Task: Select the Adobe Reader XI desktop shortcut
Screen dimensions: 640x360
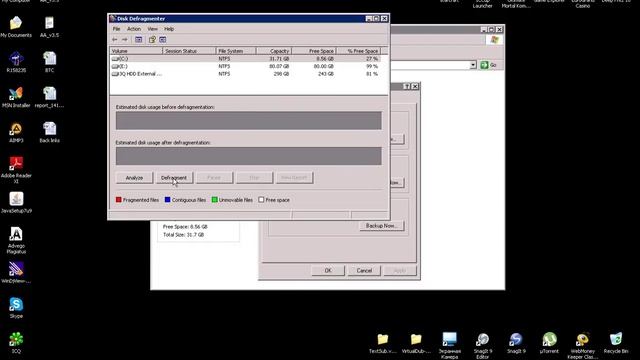Action: tap(16, 170)
